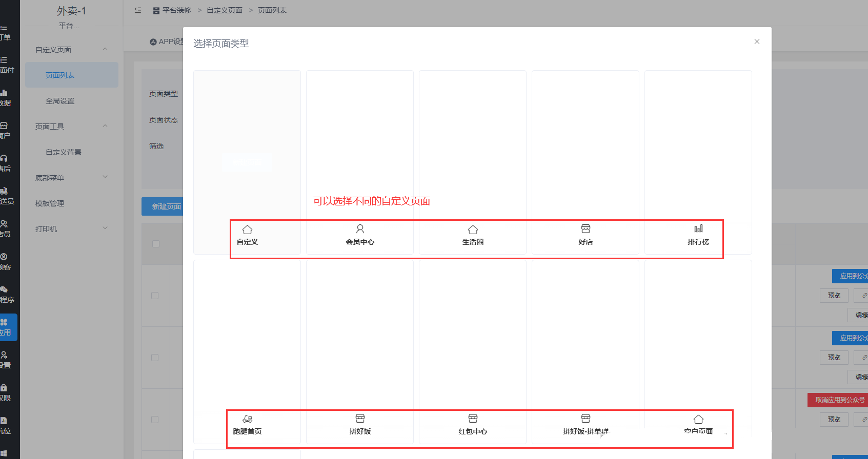
Task: Check the third table row checkbox
Action: (155, 420)
